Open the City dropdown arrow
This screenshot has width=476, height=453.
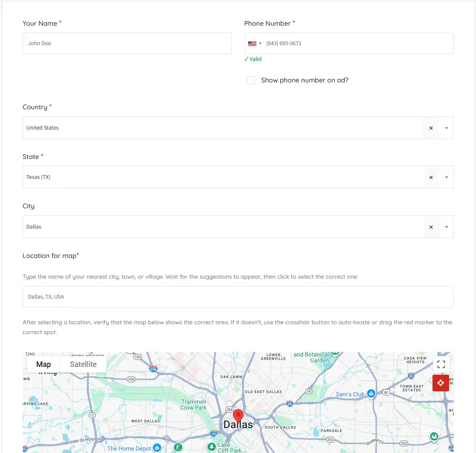(447, 227)
